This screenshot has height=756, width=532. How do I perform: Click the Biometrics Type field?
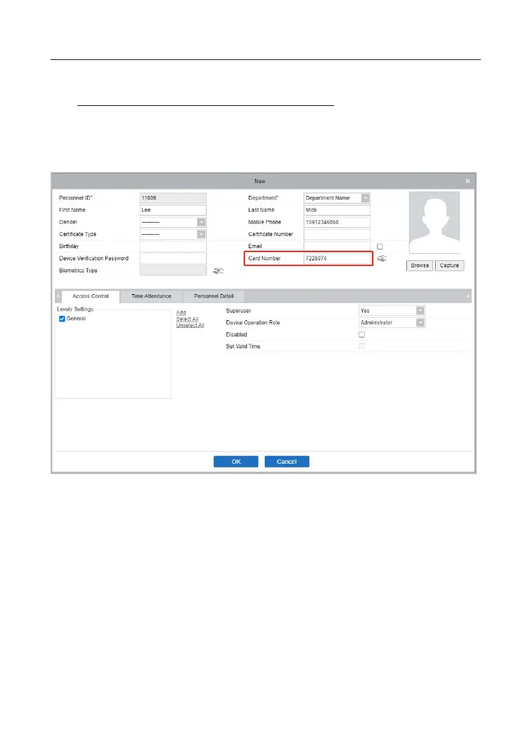click(173, 271)
